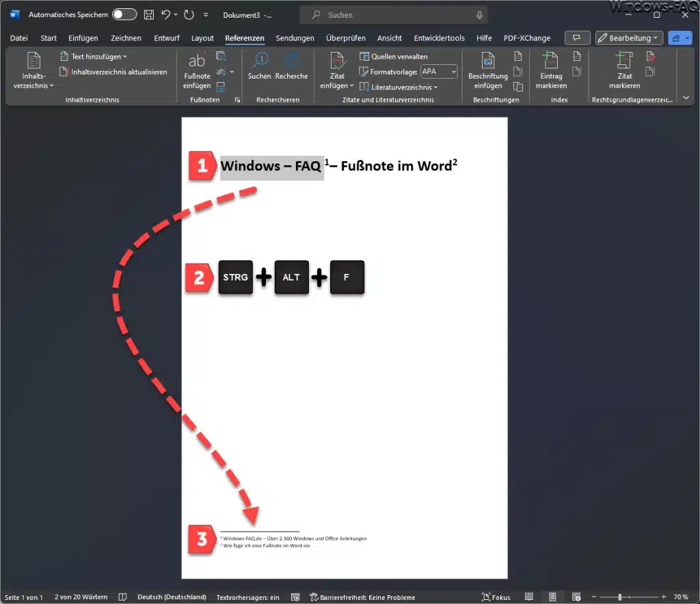Switch to Lesemodus view icon
This screenshot has height=604, width=700.
529,597
